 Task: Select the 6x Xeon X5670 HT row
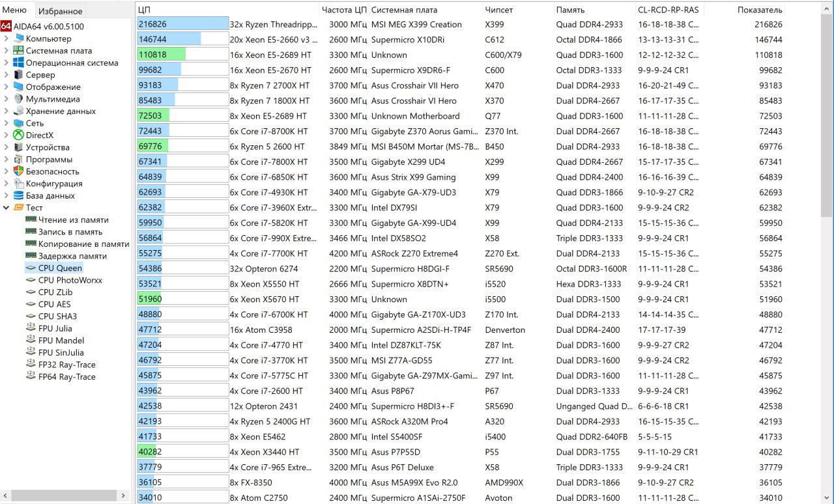click(459, 300)
